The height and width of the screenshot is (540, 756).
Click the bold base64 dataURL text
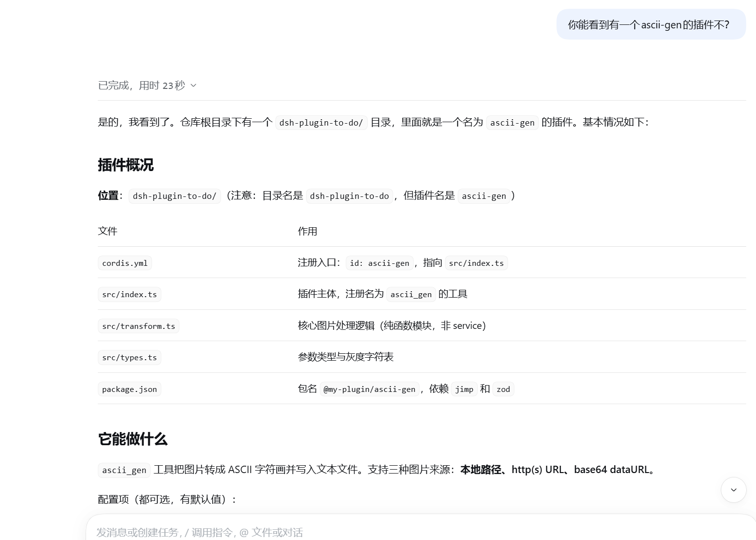(611, 470)
